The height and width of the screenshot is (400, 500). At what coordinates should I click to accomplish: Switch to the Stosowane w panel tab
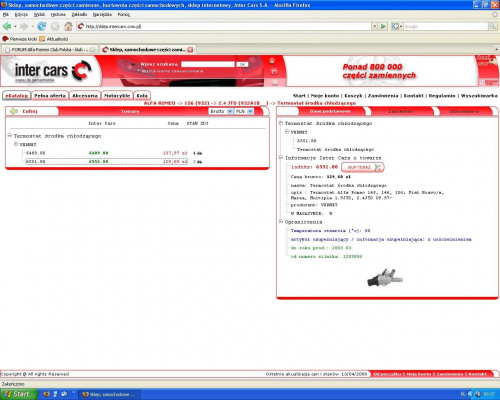click(464, 111)
